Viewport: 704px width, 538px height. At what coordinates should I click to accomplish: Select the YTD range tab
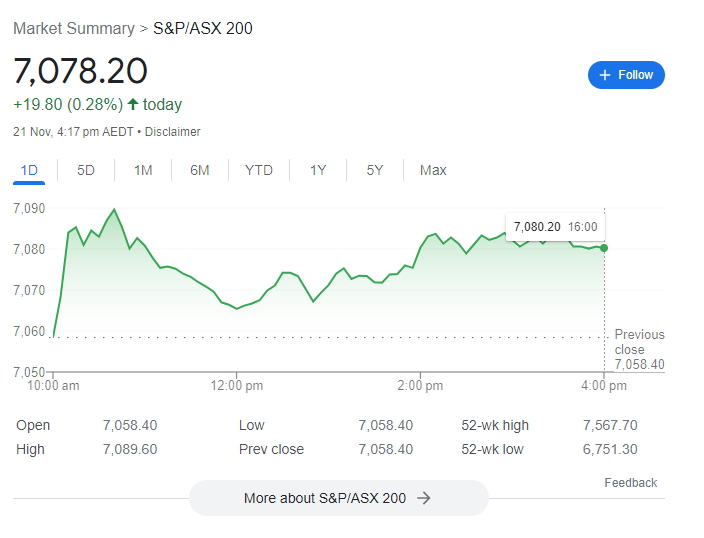pyautogui.click(x=259, y=171)
